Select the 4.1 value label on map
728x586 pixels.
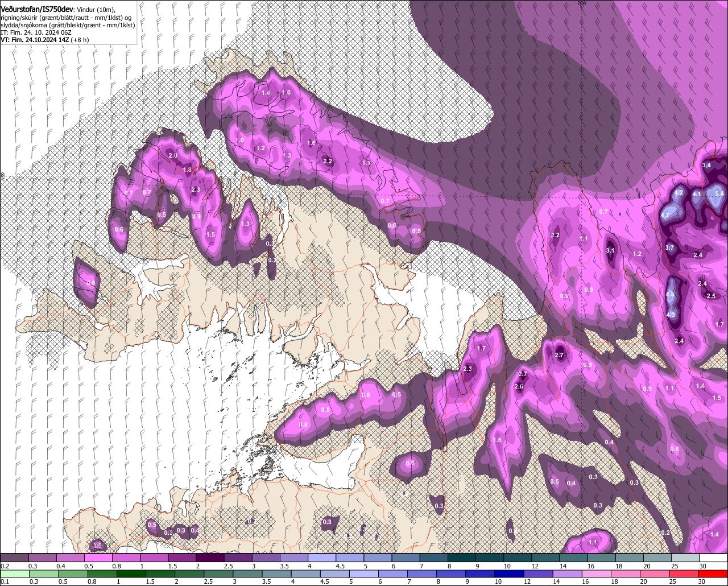pos(697,194)
